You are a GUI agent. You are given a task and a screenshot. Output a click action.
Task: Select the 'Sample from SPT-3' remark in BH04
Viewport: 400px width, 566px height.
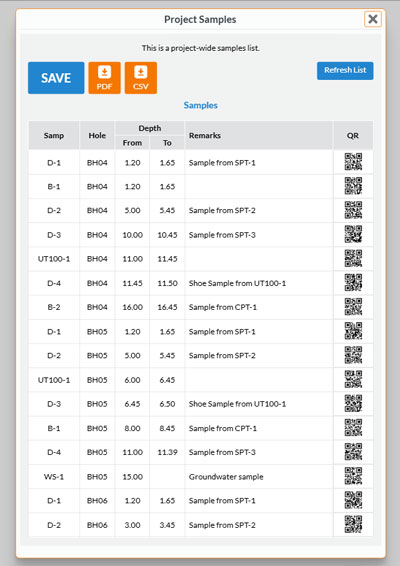tap(222, 235)
